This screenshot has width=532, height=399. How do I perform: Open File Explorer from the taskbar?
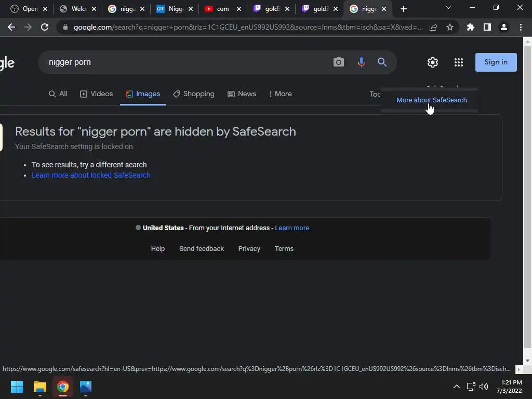[x=39, y=387]
